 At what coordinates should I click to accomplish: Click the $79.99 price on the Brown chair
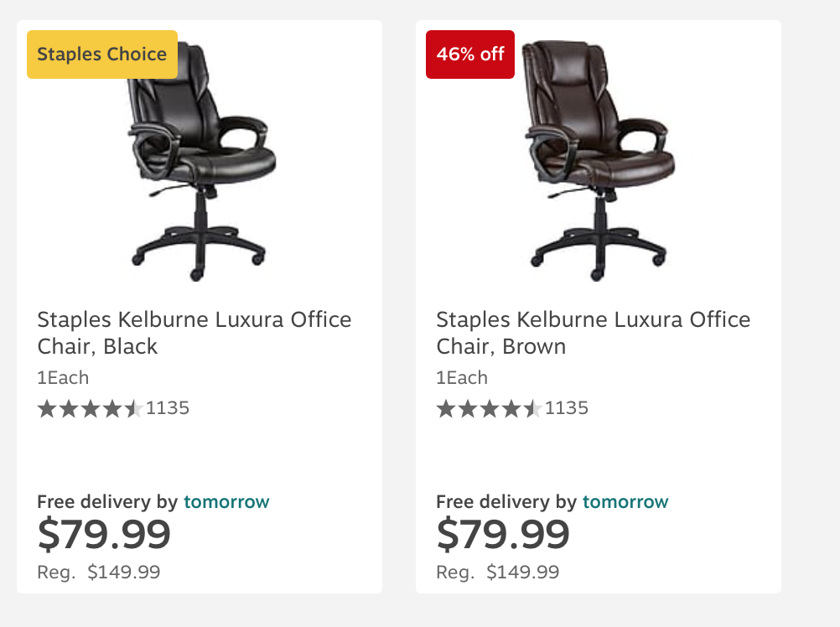503,535
